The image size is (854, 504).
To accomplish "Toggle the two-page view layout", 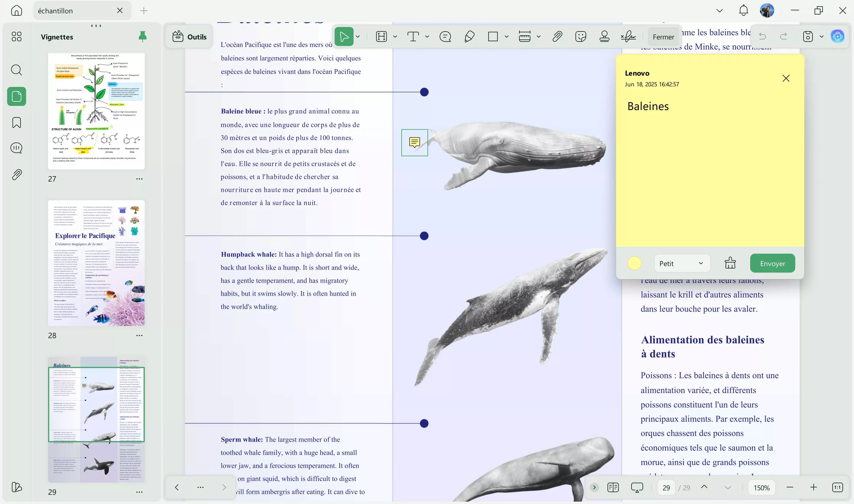I will click(613, 487).
